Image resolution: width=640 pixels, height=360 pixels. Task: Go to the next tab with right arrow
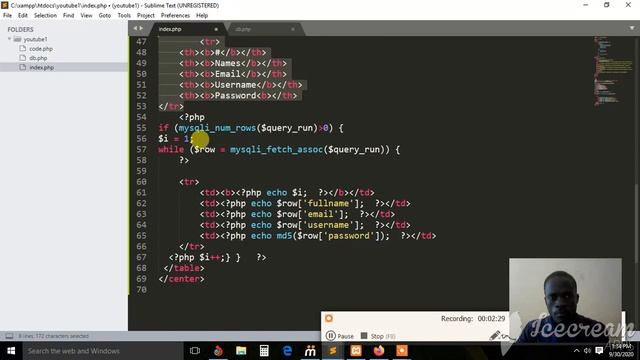coord(141,28)
